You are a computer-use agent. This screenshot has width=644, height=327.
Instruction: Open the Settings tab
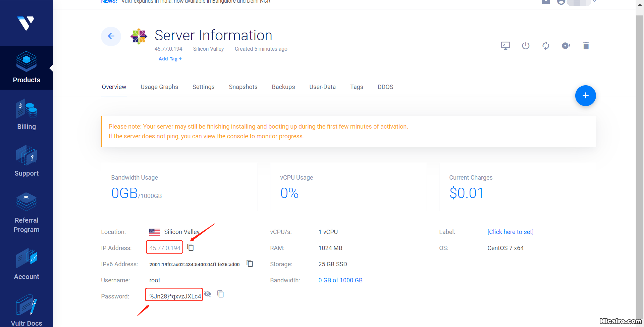(203, 87)
